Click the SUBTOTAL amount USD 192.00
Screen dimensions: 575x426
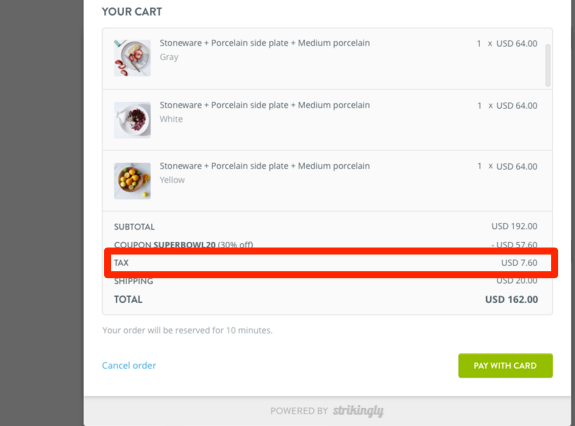(514, 226)
